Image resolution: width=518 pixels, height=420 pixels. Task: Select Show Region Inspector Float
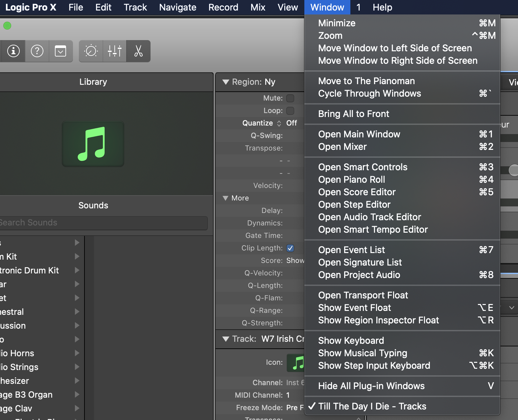coord(402,320)
